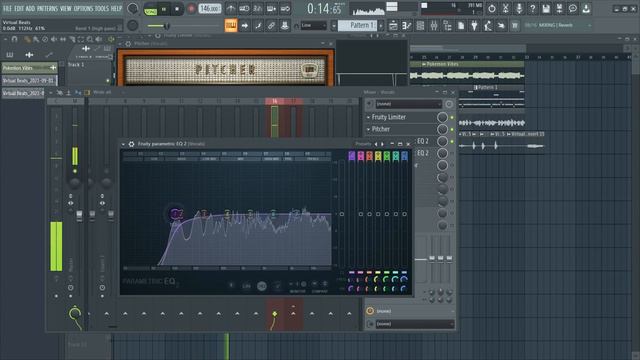640x360 pixels.
Task: Toggle the highlighted orange piano roll button
Action: click(x=231, y=26)
